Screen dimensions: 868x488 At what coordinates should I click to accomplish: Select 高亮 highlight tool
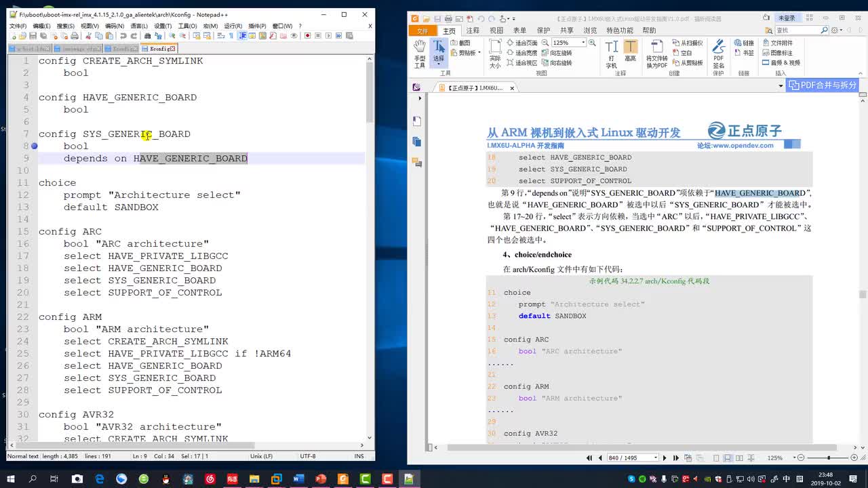[631, 50]
